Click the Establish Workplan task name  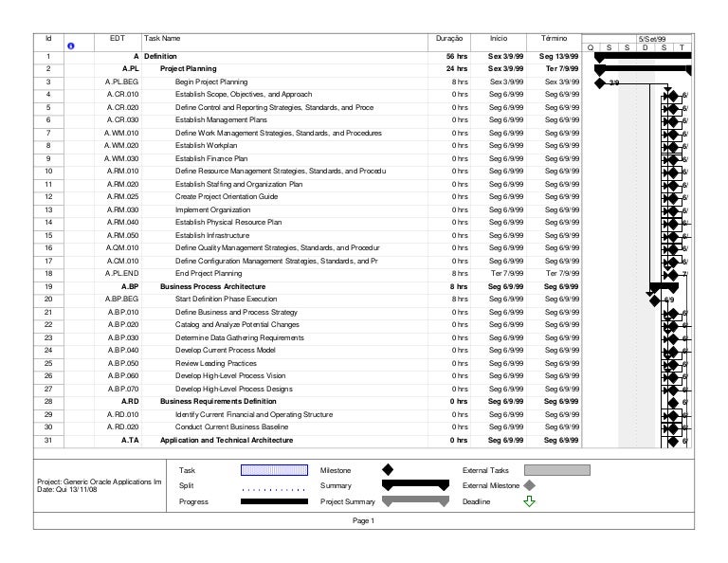(x=206, y=146)
